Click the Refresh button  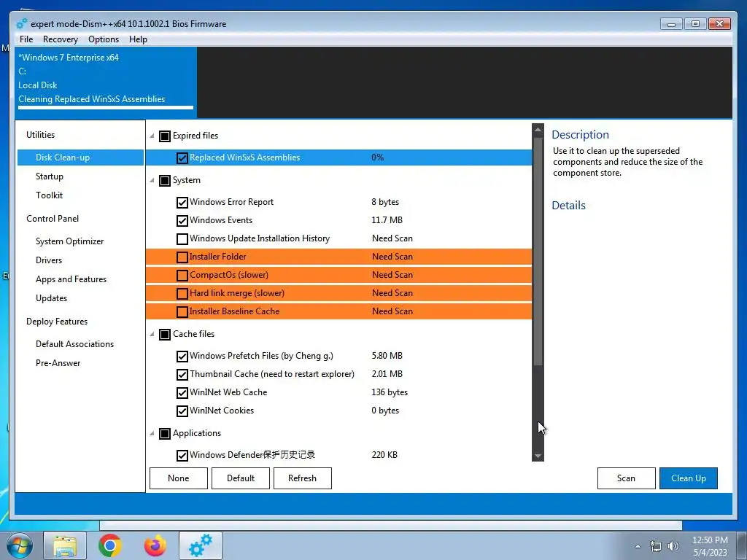point(303,478)
